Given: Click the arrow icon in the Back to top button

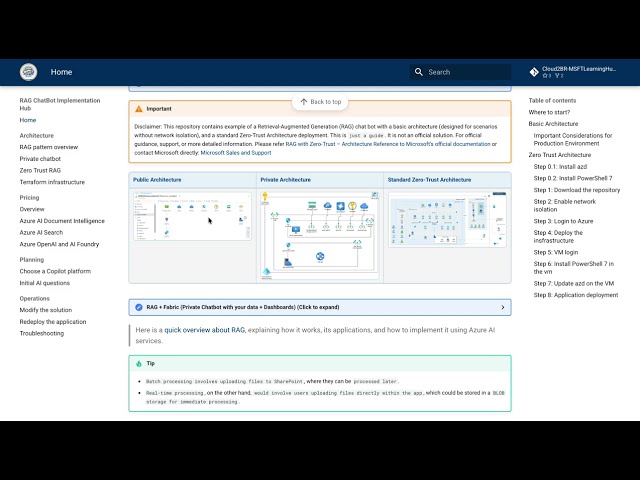Looking at the screenshot, I should coord(304,102).
